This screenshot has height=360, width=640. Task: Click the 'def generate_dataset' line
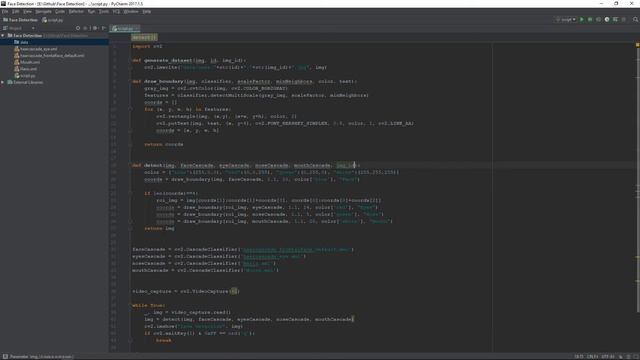(189, 60)
